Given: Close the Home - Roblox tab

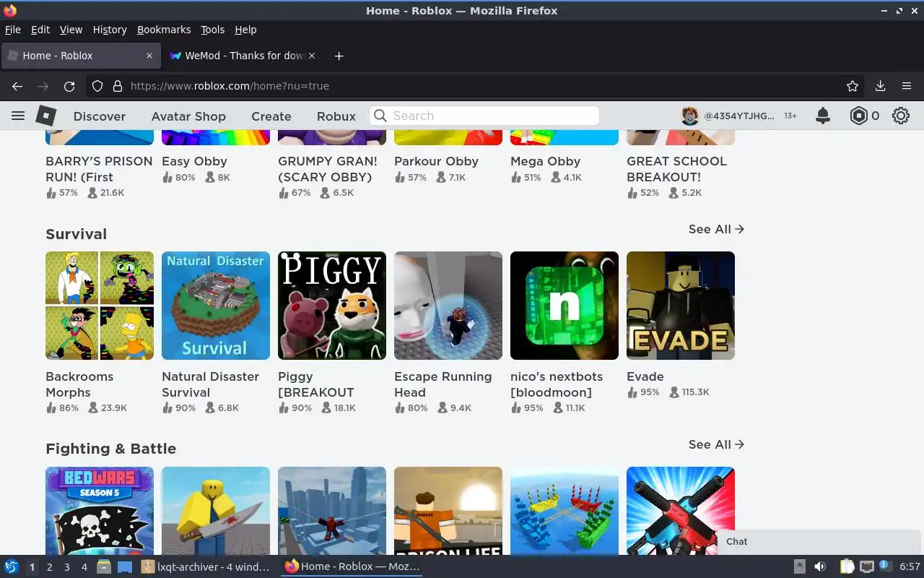Looking at the screenshot, I should click(149, 56).
